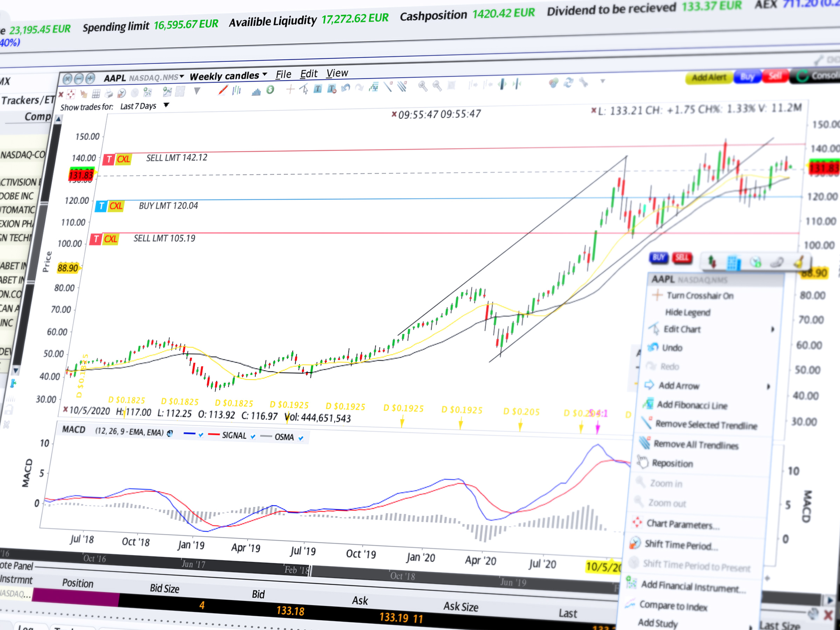The width and height of the screenshot is (840, 630).
Task: Click the refresh arrows toolbar icon
Action: tap(568, 83)
